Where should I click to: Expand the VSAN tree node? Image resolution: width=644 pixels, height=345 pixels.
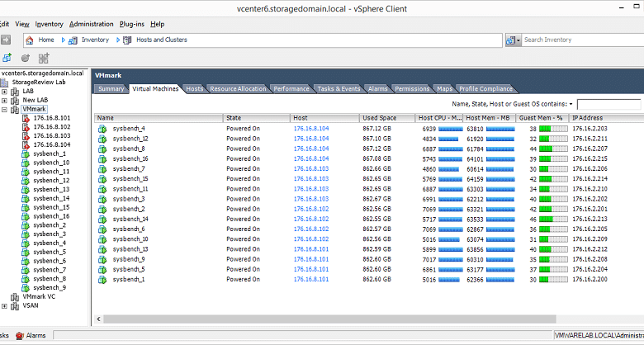point(4,306)
